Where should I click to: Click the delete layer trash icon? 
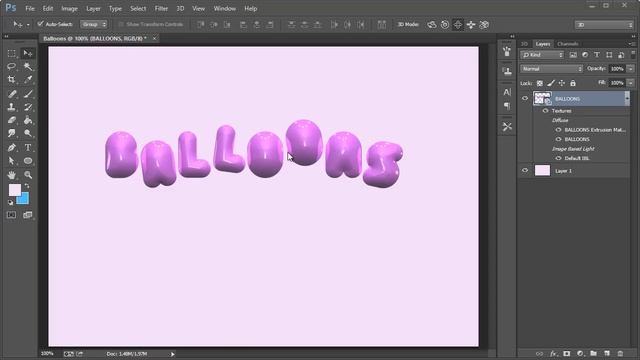coord(620,353)
